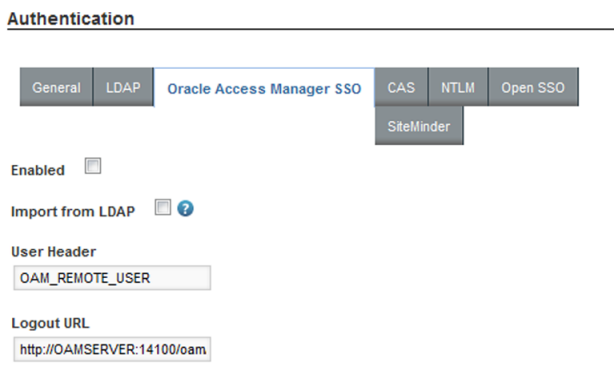Click the Enabled label
The height and width of the screenshot is (387, 614).
[38, 170]
